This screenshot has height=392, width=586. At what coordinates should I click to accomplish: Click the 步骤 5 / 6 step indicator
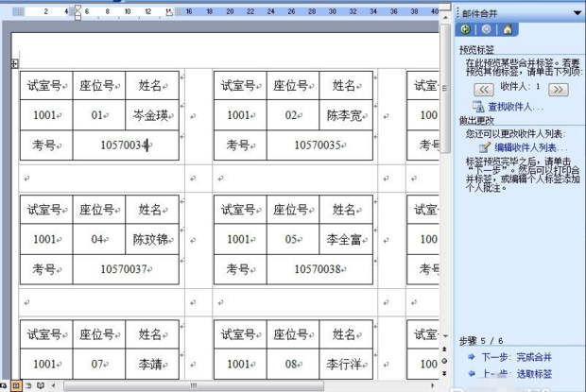click(481, 340)
